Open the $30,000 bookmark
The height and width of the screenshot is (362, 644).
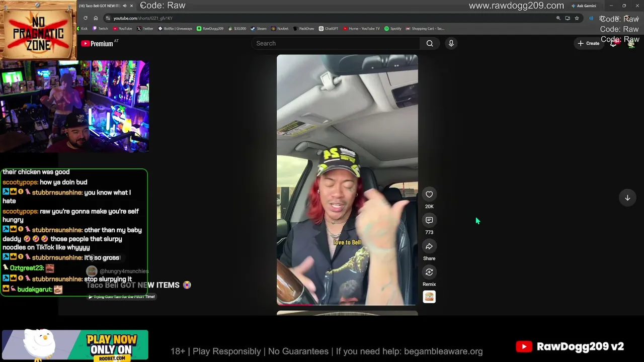tap(237, 29)
